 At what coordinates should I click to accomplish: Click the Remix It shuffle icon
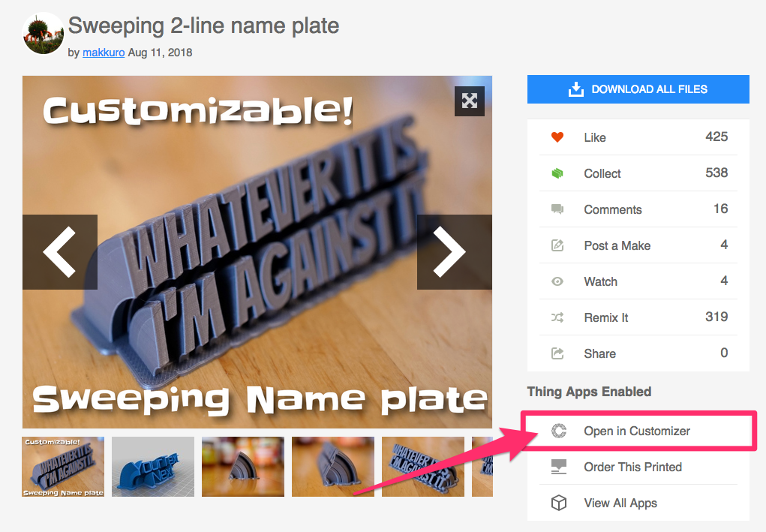point(557,317)
